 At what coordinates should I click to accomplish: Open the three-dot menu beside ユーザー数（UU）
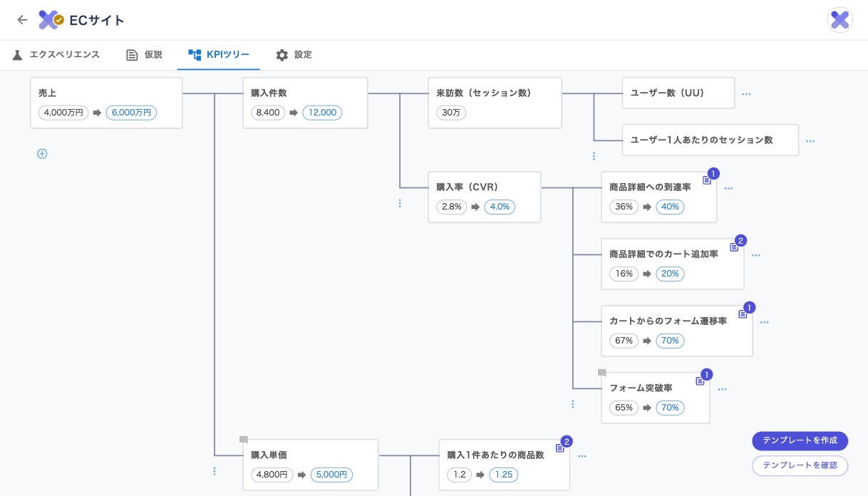click(746, 94)
